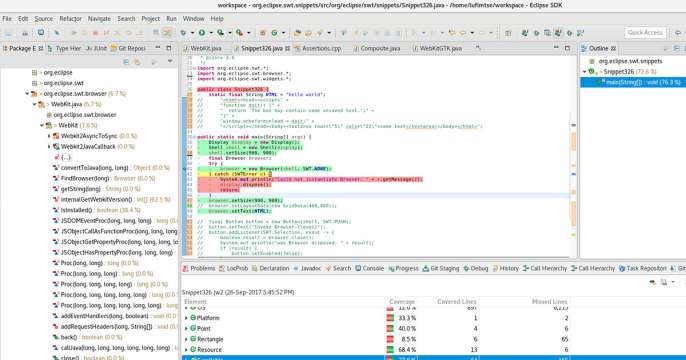Open the Refactor menu
This screenshot has height=360, width=686.
[70, 19]
